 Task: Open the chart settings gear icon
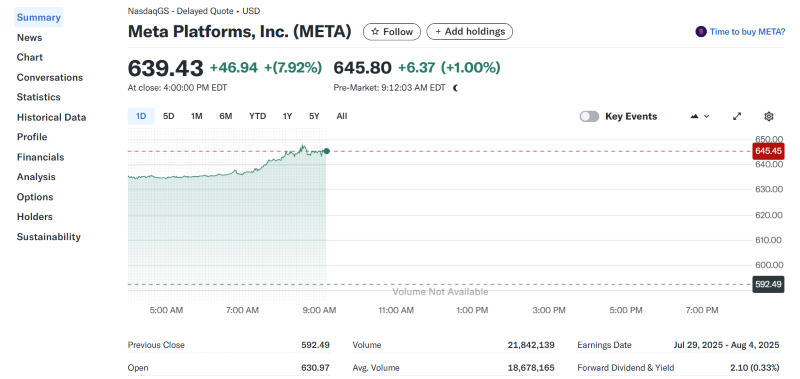coord(768,116)
